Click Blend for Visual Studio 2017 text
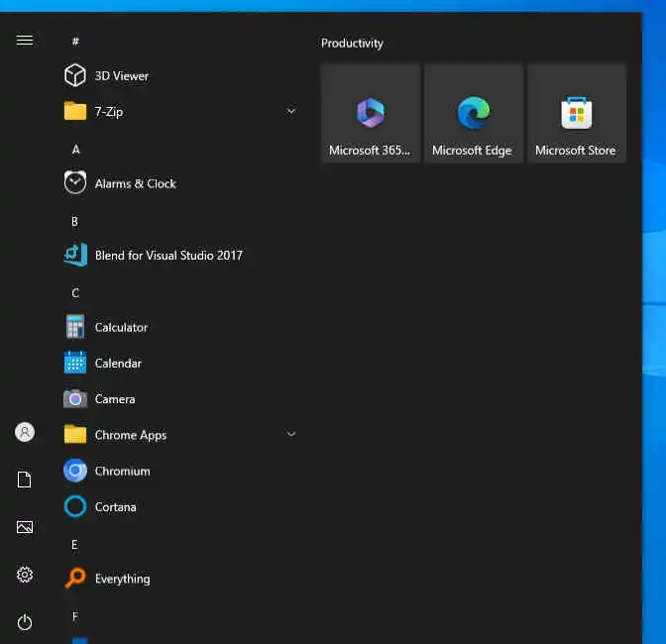Screen dimensions: 666x644 pyautogui.click(x=168, y=256)
